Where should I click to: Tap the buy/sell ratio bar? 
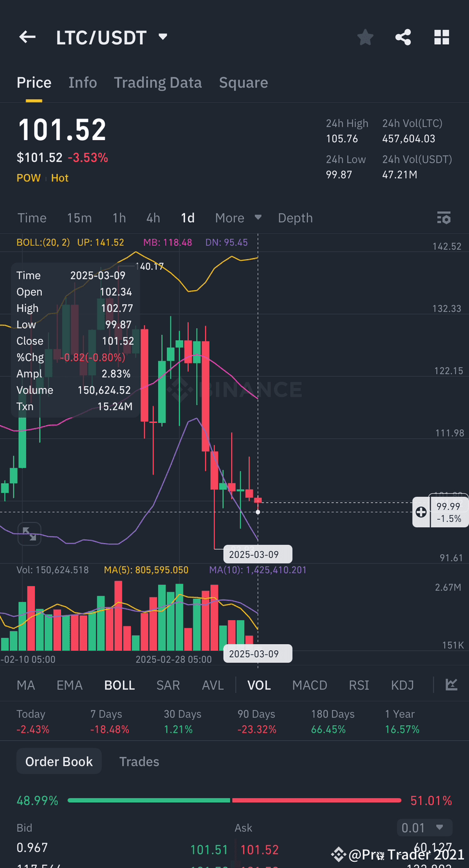pos(234,800)
